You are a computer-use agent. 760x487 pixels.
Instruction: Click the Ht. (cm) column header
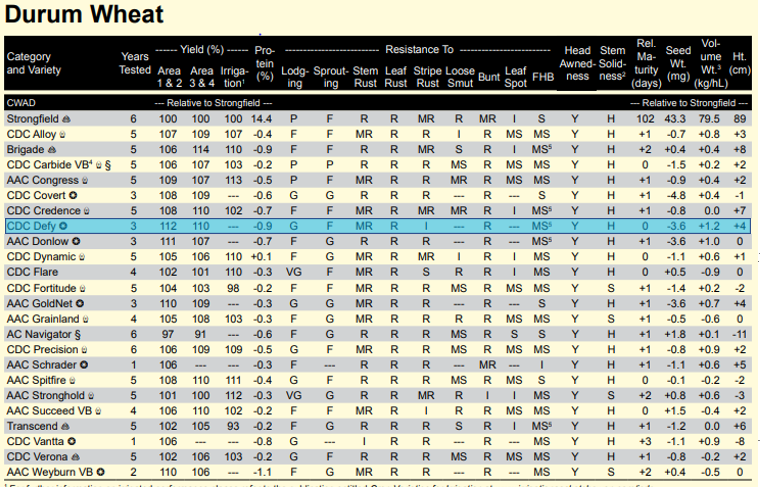[x=739, y=63]
